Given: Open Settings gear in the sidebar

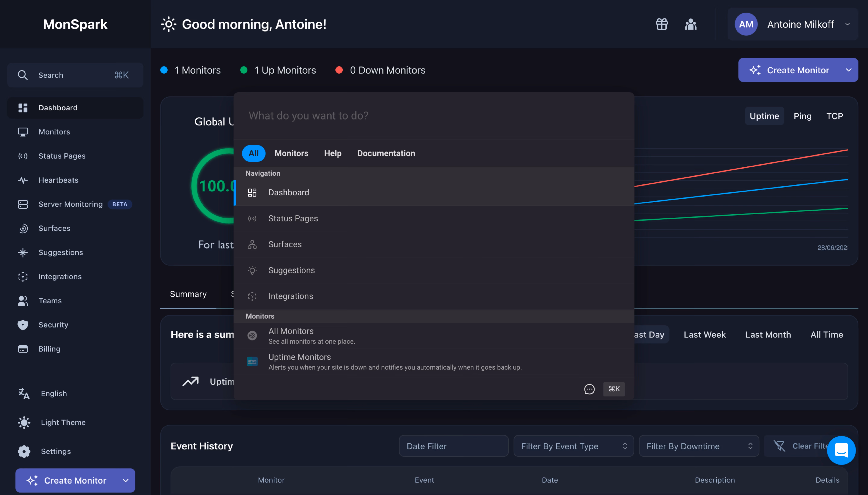Looking at the screenshot, I should click(x=24, y=451).
